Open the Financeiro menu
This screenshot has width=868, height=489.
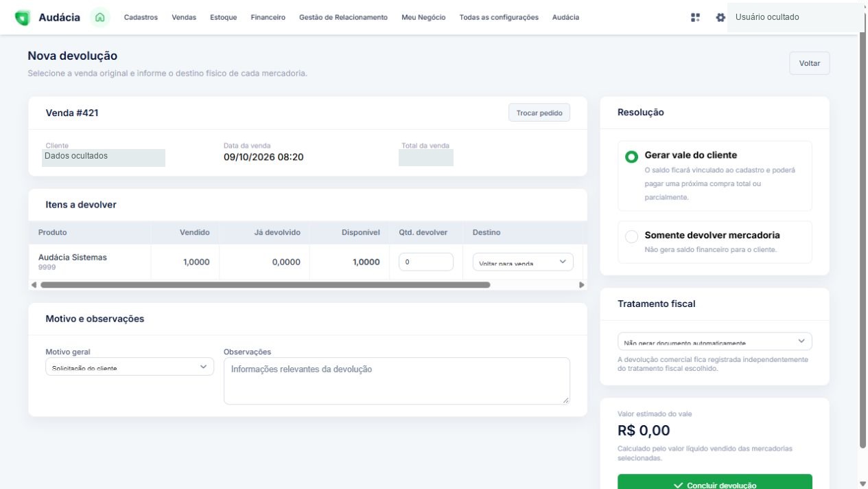point(268,17)
